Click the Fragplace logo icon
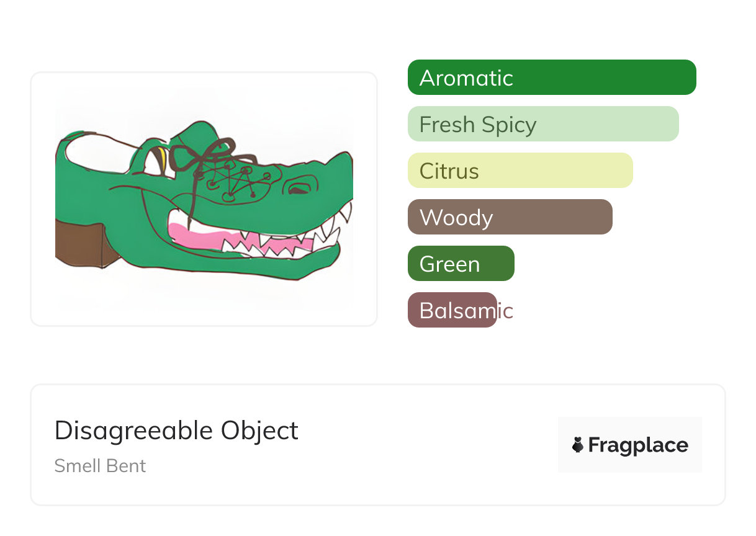Viewport: 756px width, 536px height. (x=578, y=445)
